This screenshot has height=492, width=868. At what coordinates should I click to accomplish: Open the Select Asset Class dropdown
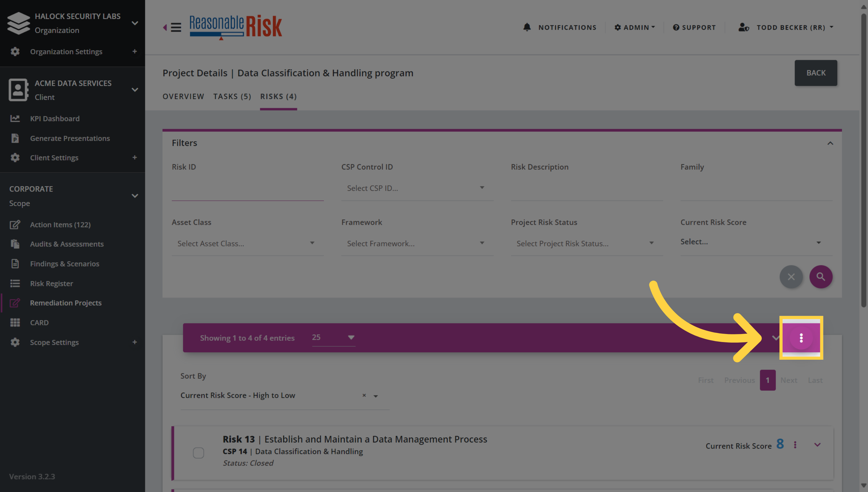click(247, 244)
